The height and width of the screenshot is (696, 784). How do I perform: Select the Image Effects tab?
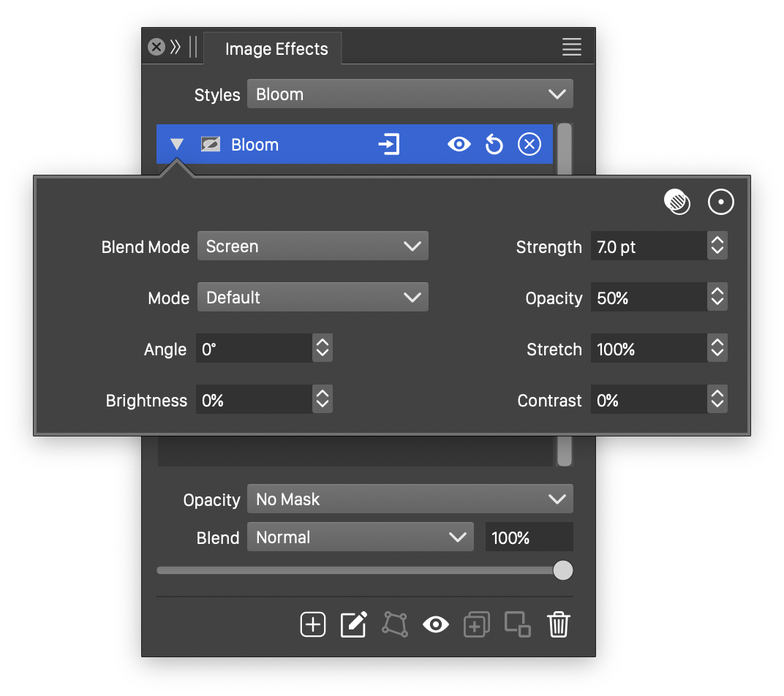tap(276, 49)
